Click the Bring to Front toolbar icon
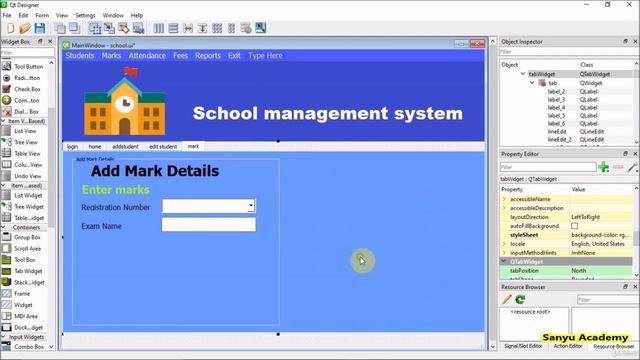The image size is (640, 360). (74, 28)
